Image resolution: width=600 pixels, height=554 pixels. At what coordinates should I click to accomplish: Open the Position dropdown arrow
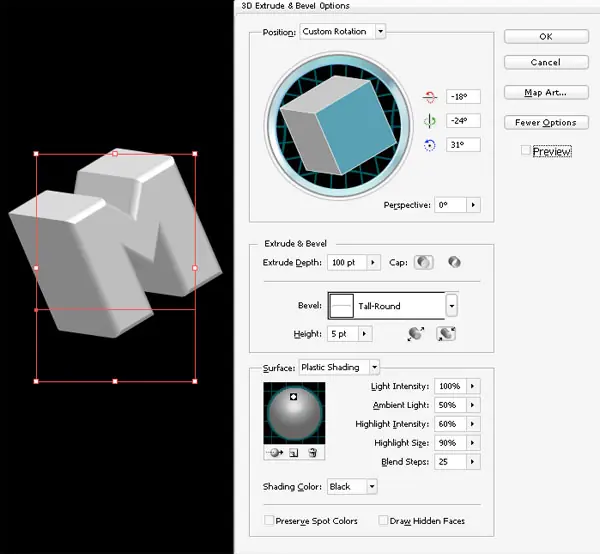[380, 31]
